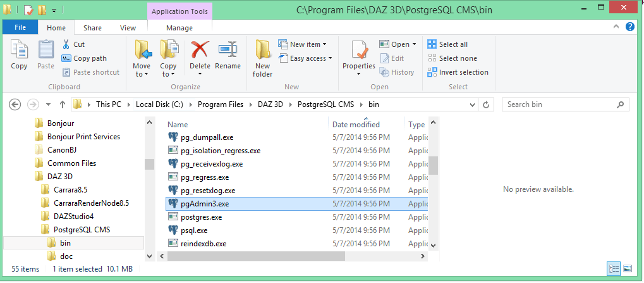The width and height of the screenshot is (644, 283).
Task: Click the psql.exe elephant icon
Action: tap(173, 230)
